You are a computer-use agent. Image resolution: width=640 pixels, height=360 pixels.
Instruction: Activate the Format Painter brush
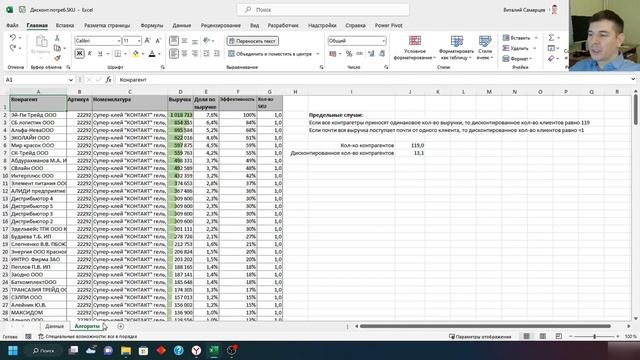pyautogui.click(x=57, y=58)
